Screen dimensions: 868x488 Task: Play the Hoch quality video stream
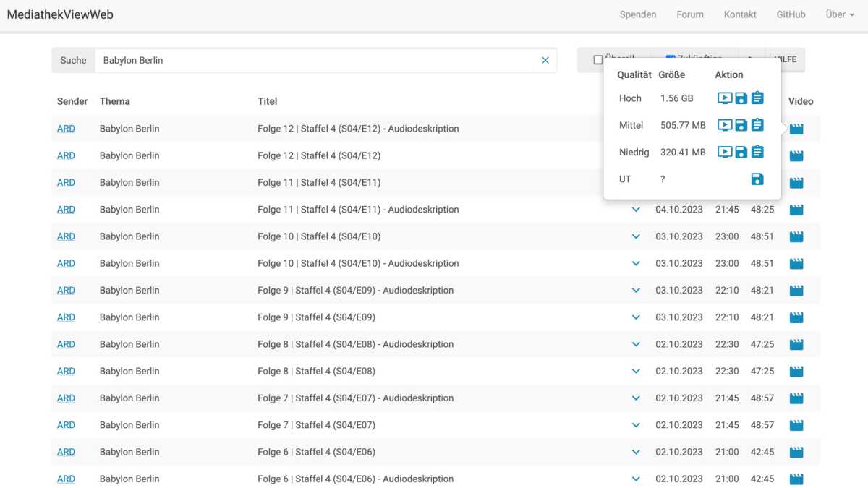(x=724, y=98)
